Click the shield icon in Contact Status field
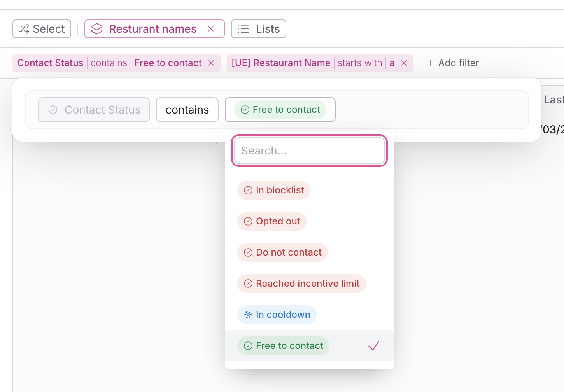This screenshot has height=392, width=564. click(53, 110)
